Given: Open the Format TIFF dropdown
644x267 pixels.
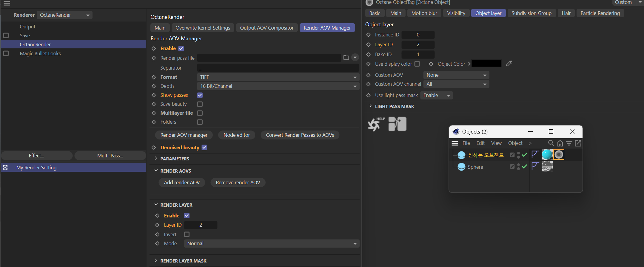Looking at the screenshot, I should coord(278,77).
